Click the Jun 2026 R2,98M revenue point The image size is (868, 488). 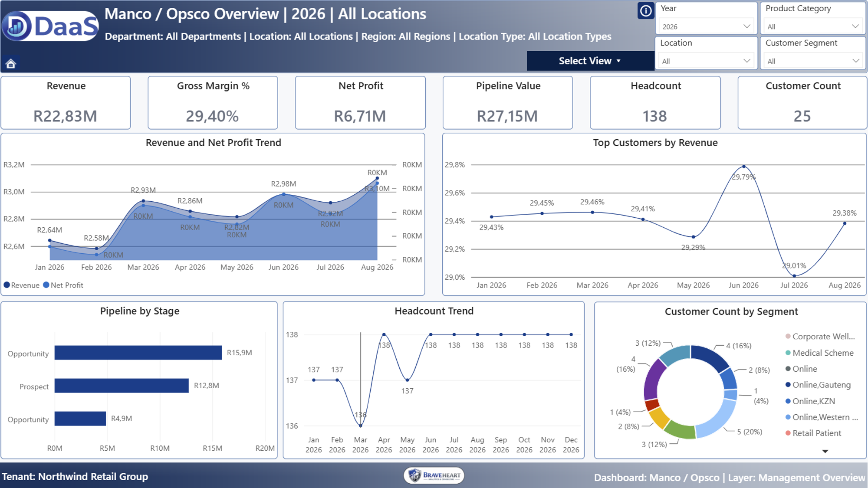point(283,194)
